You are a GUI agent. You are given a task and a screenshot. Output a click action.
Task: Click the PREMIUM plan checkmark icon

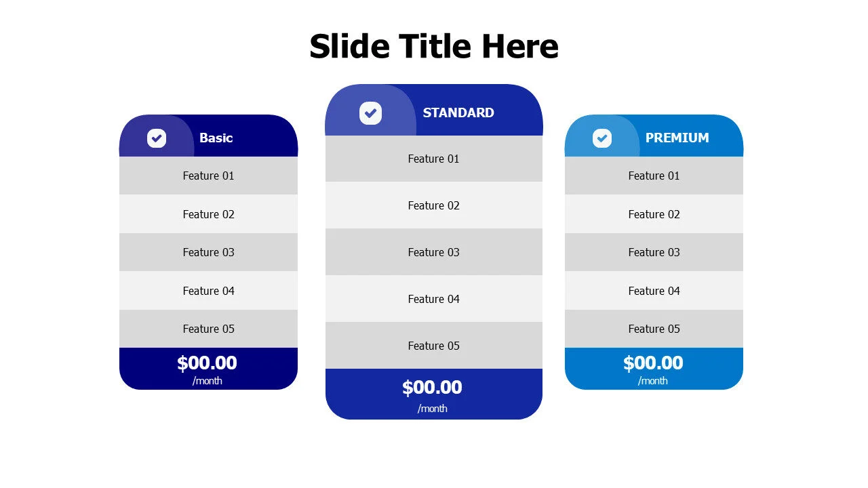pyautogui.click(x=601, y=138)
